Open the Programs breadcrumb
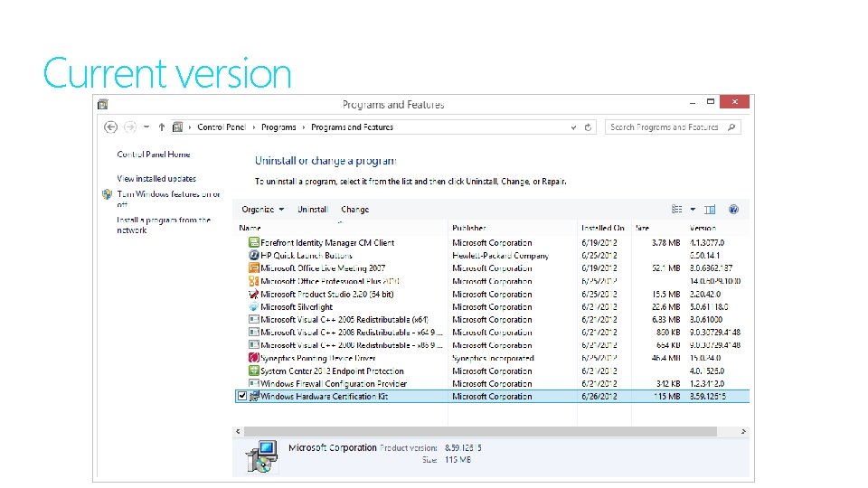Screen dimensions: 868x488 [x=278, y=127]
